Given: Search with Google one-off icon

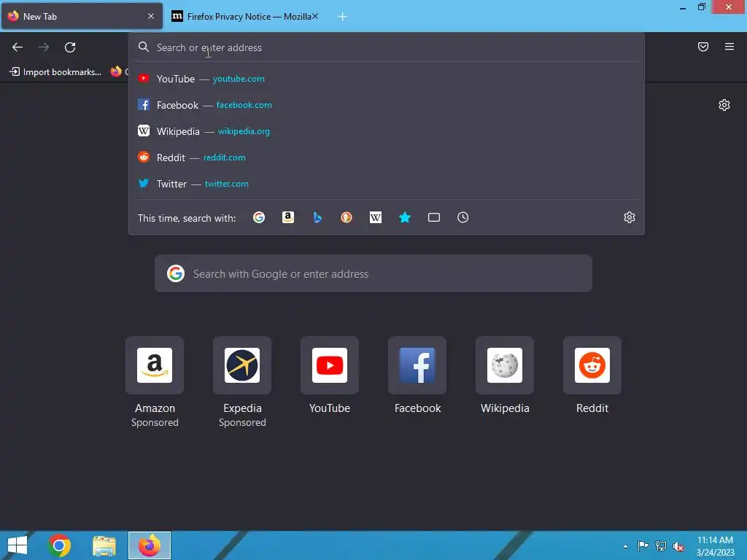Looking at the screenshot, I should click(259, 217).
